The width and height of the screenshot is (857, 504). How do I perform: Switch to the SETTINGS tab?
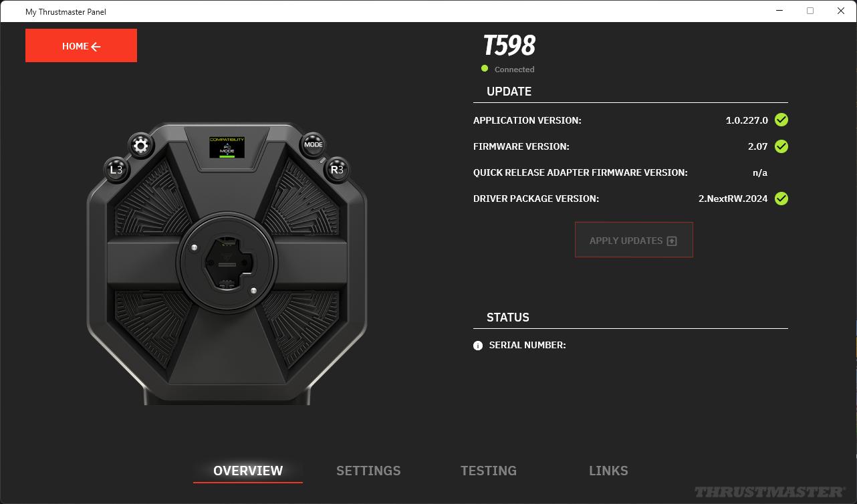pyautogui.click(x=368, y=471)
